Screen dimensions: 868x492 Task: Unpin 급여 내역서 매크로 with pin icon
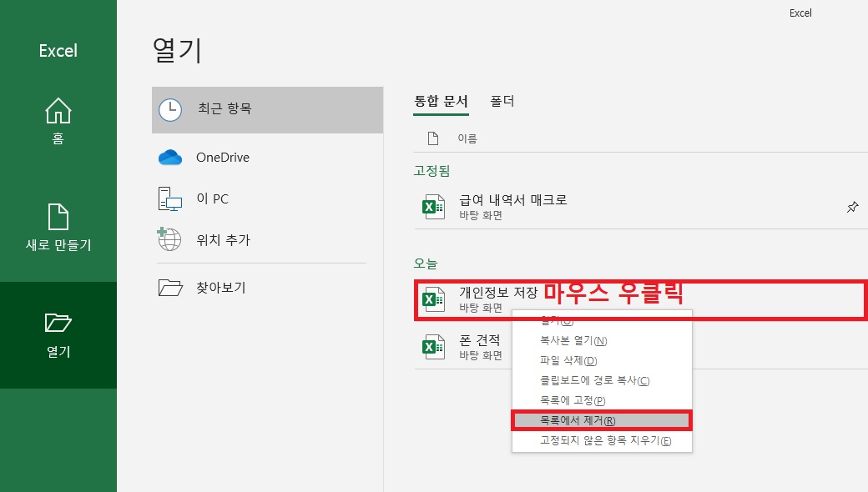pos(852,208)
